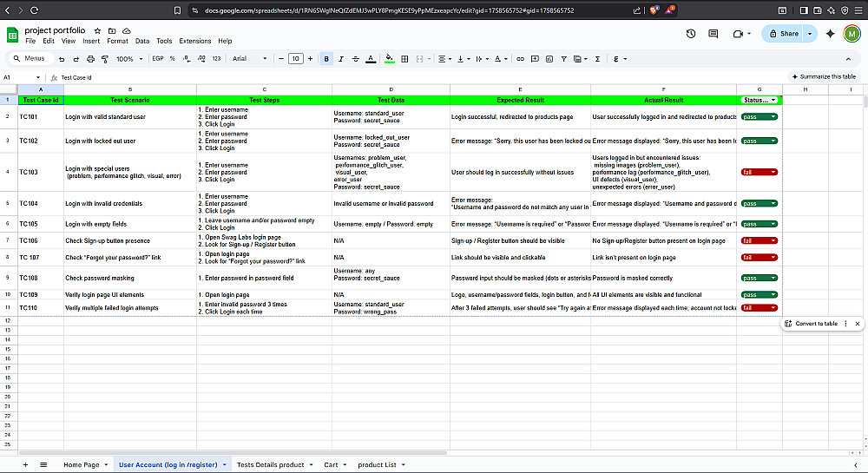
Task: Open horizontal align dropdown
Action: point(444,59)
